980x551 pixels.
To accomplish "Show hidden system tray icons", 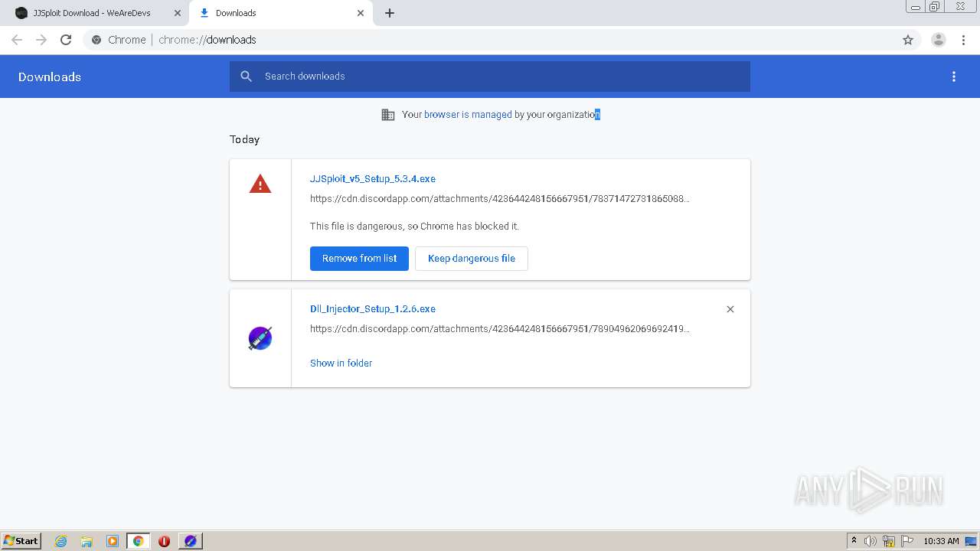I will pos(854,541).
